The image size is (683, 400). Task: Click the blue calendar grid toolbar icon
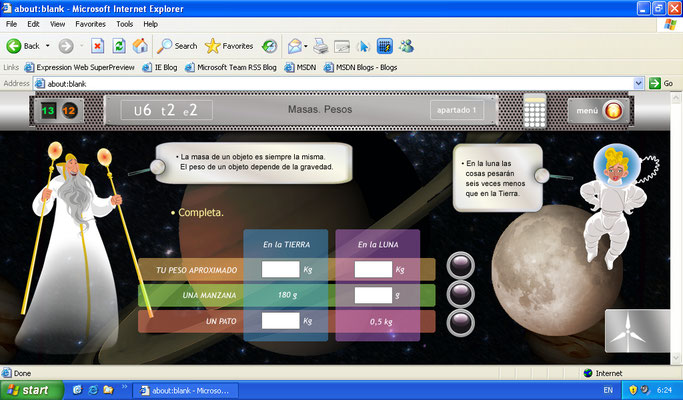coord(385,46)
